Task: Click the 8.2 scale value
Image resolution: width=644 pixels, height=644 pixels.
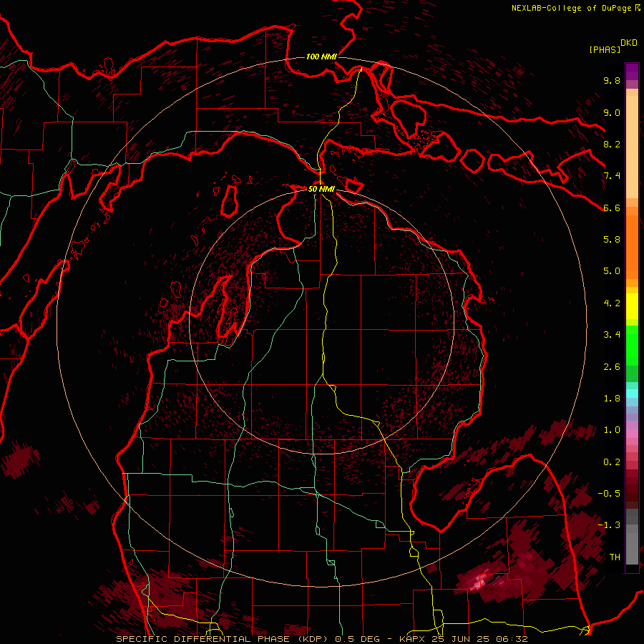Action: [x=612, y=144]
